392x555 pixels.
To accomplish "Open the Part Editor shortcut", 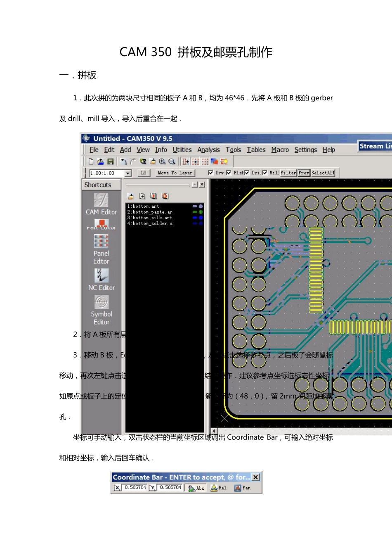I will [101, 224].
